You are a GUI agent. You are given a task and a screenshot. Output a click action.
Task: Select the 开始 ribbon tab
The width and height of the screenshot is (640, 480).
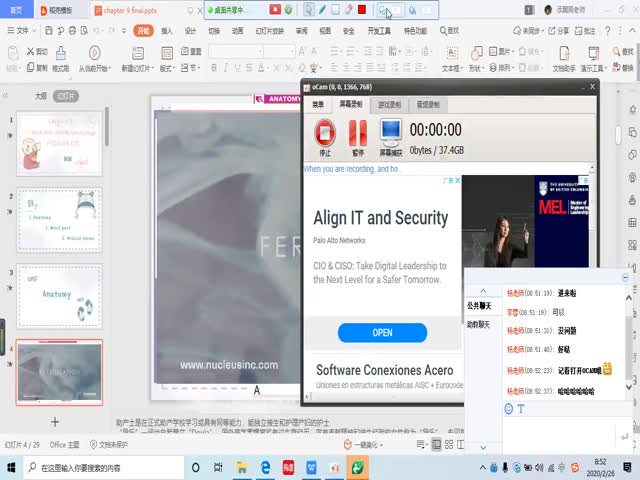(x=143, y=31)
